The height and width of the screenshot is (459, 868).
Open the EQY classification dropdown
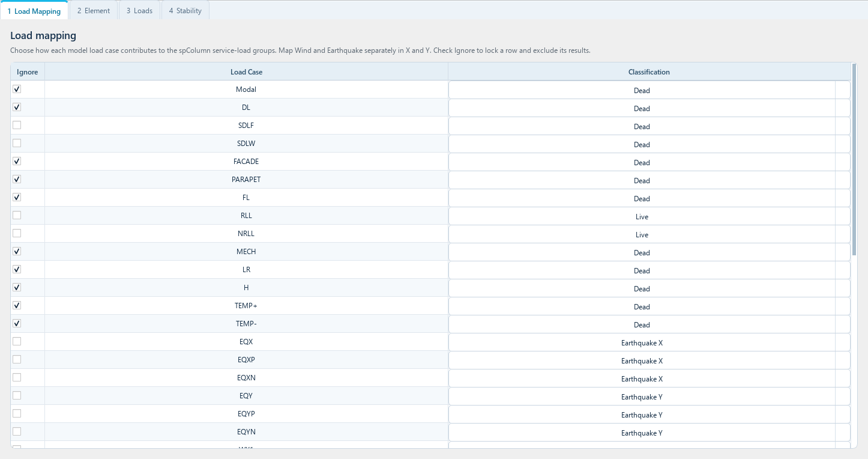pos(649,397)
